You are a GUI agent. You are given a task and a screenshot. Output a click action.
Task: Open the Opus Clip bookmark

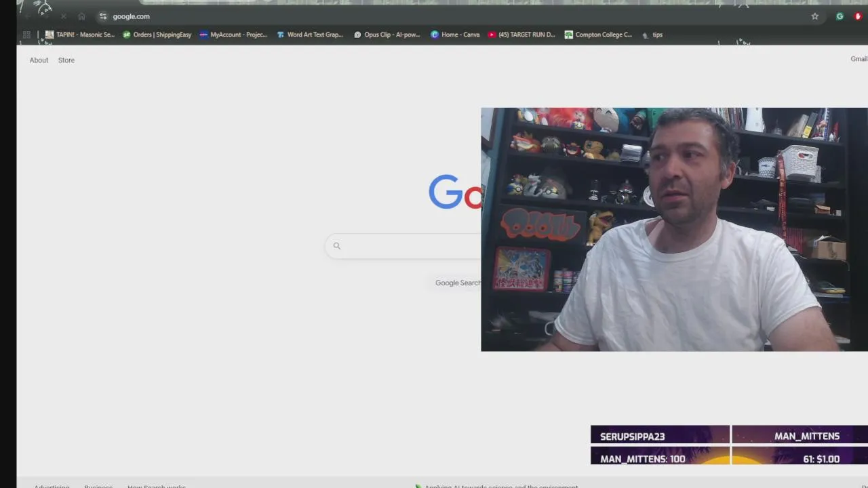pyautogui.click(x=387, y=35)
